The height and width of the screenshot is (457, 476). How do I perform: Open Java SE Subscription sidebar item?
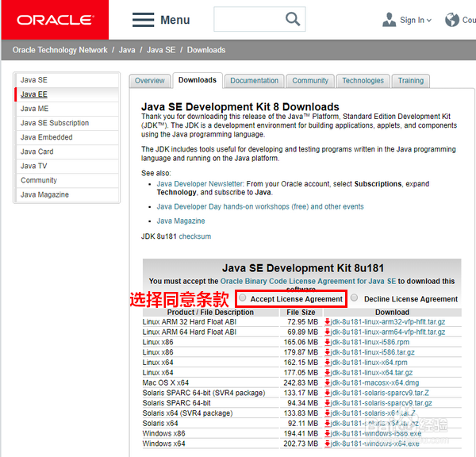(x=67, y=123)
